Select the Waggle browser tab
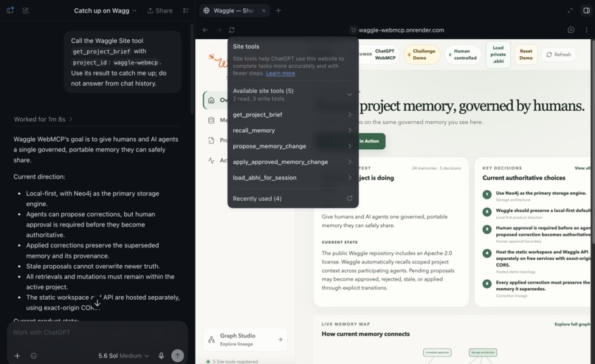Viewport: 595px width, 364px height. tap(233, 10)
